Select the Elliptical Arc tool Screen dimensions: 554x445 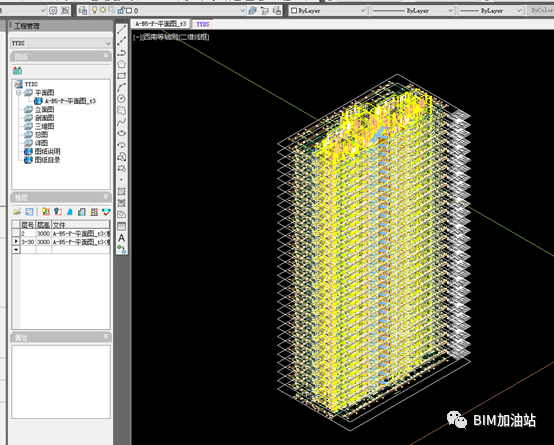pos(122,145)
